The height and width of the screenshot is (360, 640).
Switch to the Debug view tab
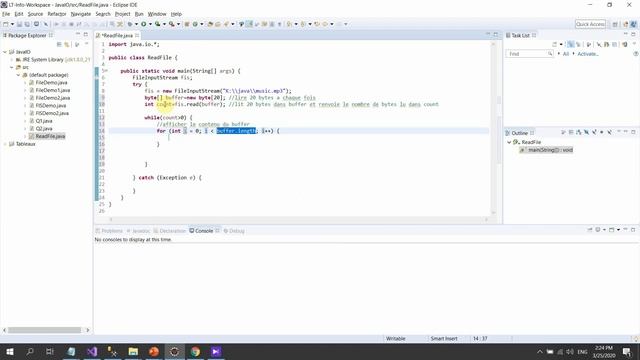(234, 231)
